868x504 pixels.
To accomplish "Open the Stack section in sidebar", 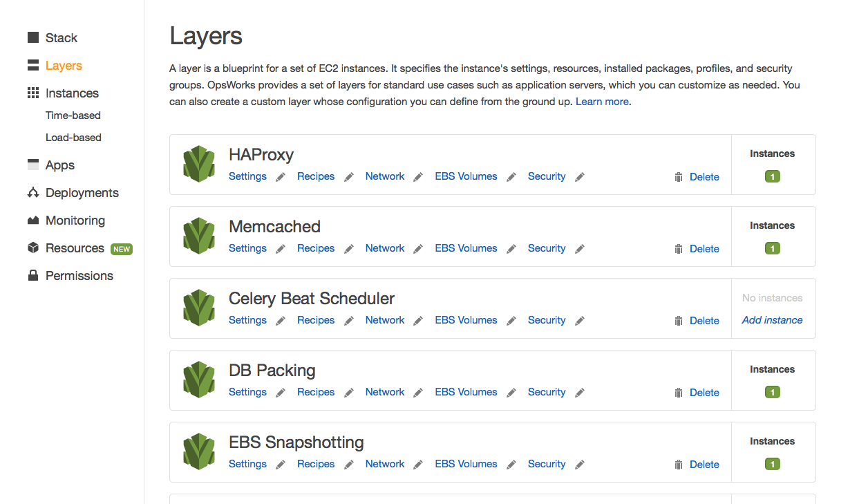I will tap(61, 38).
